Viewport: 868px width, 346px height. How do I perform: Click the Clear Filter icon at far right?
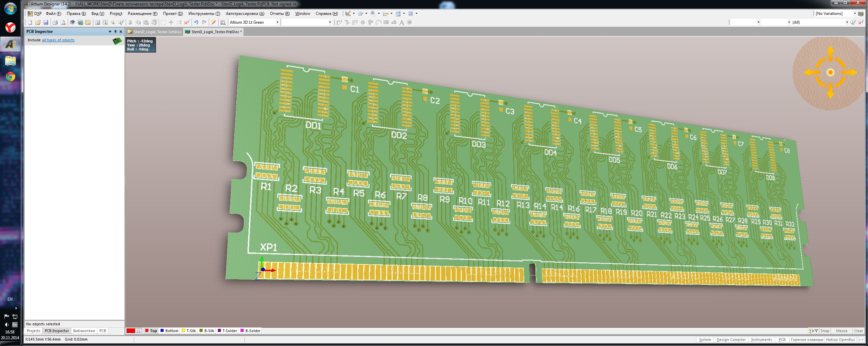[x=861, y=22]
